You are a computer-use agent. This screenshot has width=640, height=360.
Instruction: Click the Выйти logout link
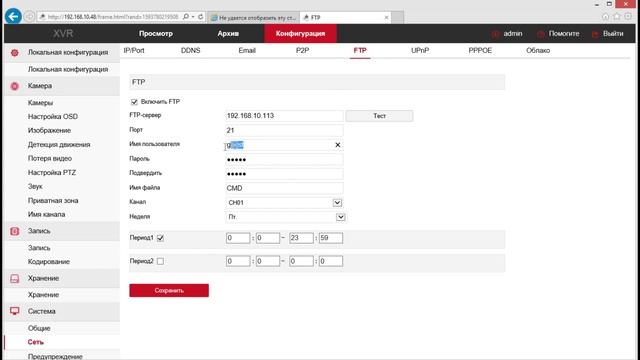pyautogui.click(x=613, y=33)
